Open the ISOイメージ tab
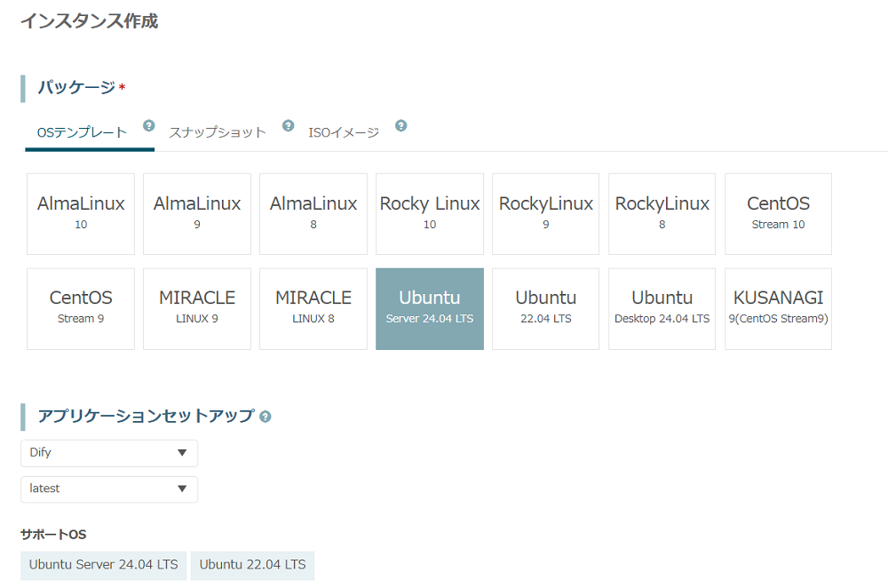The image size is (888, 588). pyautogui.click(x=344, y=132)
